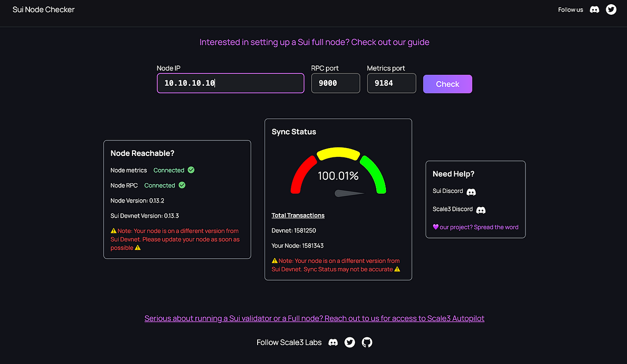This screenshot has height=364, width=627.
Task: Select the Node IP input field
Action: 230,83
